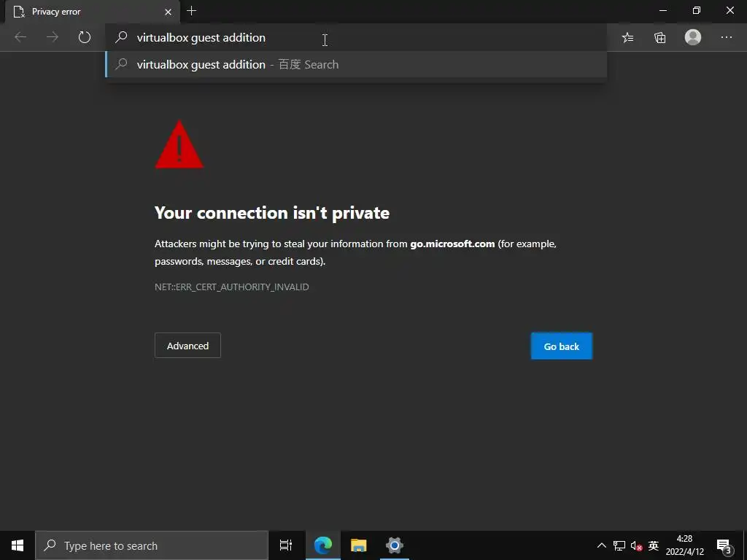This screenshot has height=560, width=747.
Task: Select the Privacy error tab
Action: tap(93, 12)
